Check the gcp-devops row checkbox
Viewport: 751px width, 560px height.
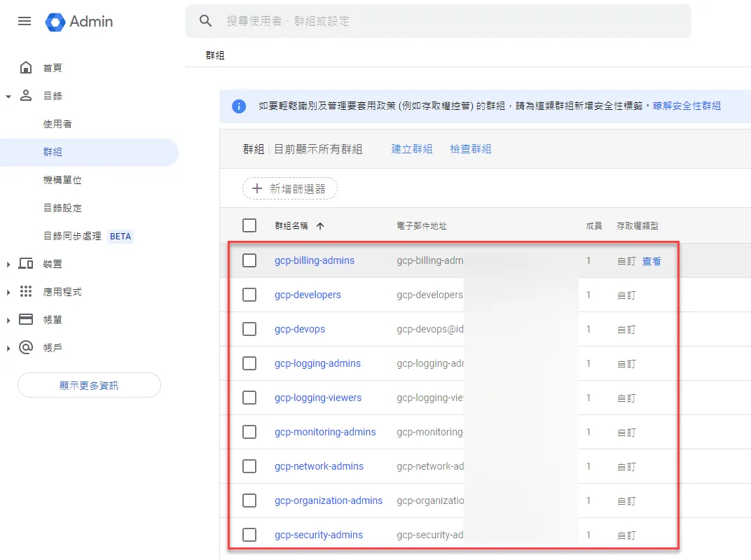pos(249,329)
